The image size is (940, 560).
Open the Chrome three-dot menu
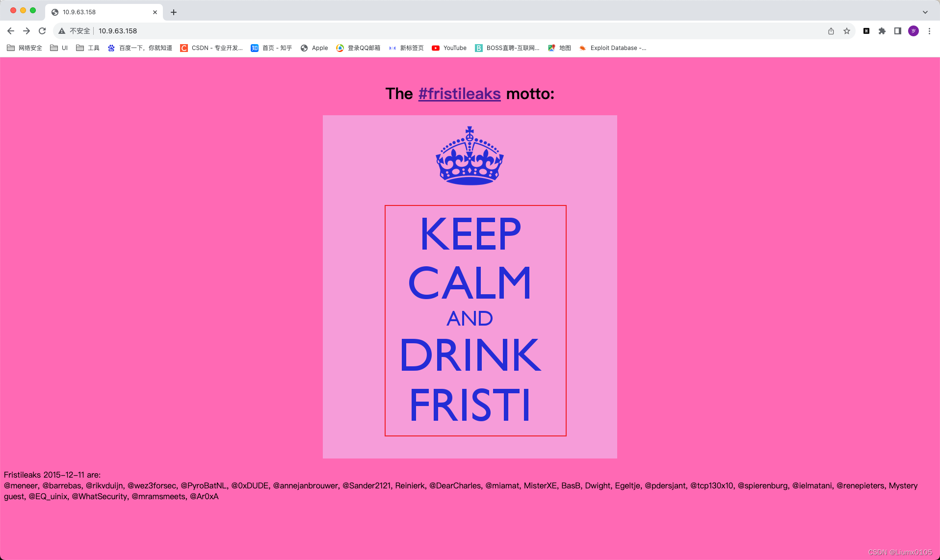(x=929, y=31)
